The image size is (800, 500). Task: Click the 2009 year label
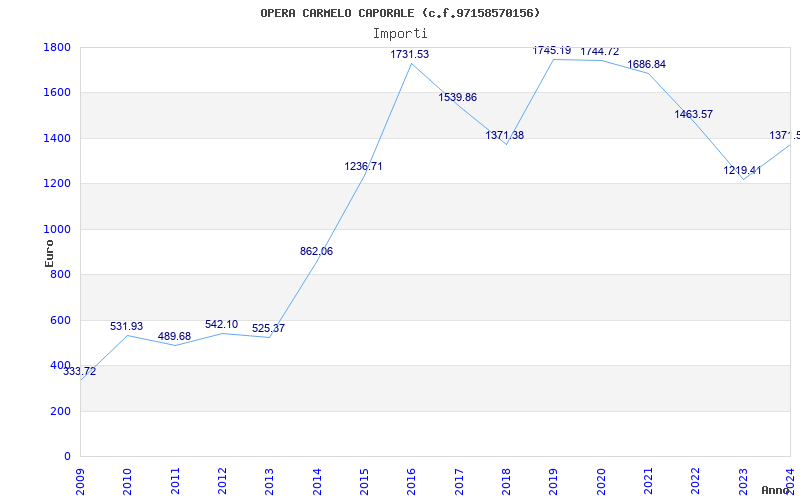pos(80,482)
